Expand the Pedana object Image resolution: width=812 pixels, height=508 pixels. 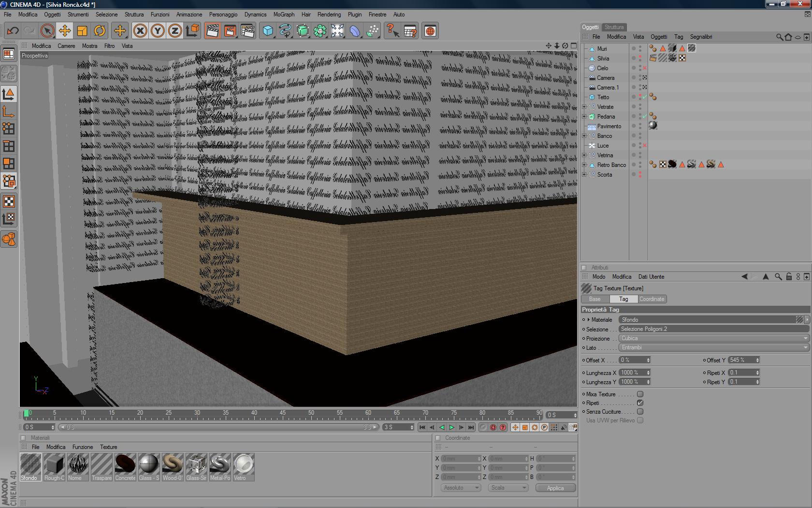click(584, 117)
